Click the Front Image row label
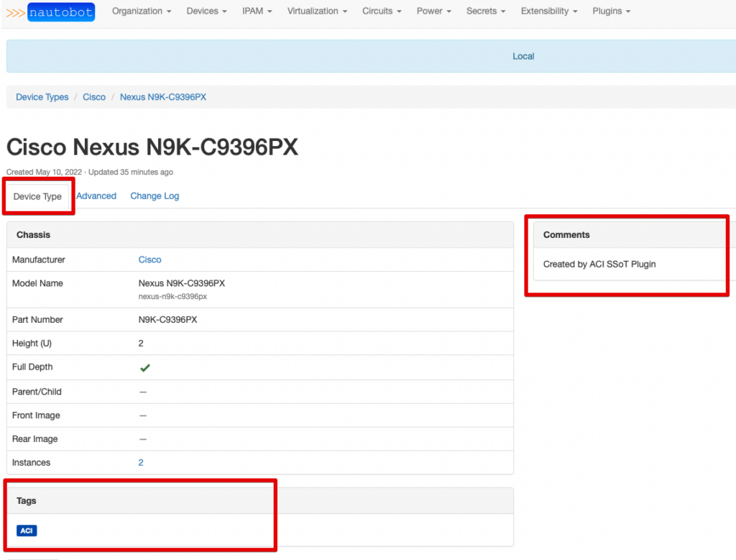Screen dimensions: 736x560 point(36,416)
